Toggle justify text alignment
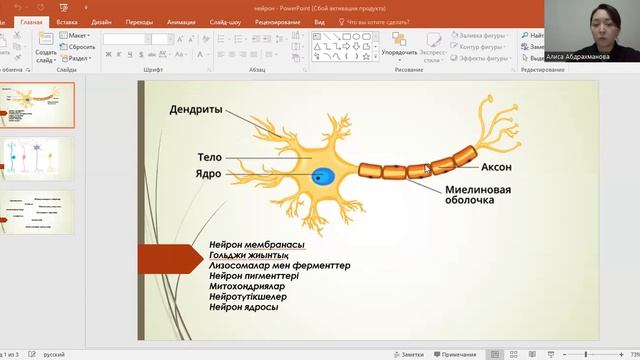The height and width of the screenshot is (360, 640). pos(254,54)
